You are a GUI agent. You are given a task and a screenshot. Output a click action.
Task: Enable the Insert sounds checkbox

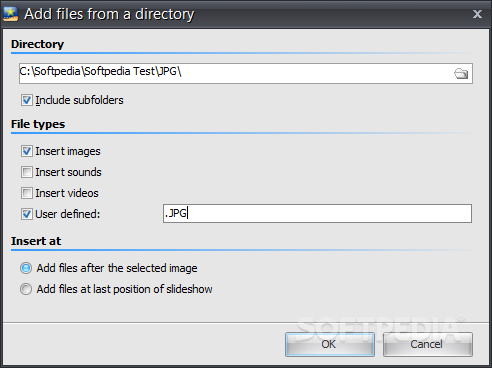click(x=27, y=172)
